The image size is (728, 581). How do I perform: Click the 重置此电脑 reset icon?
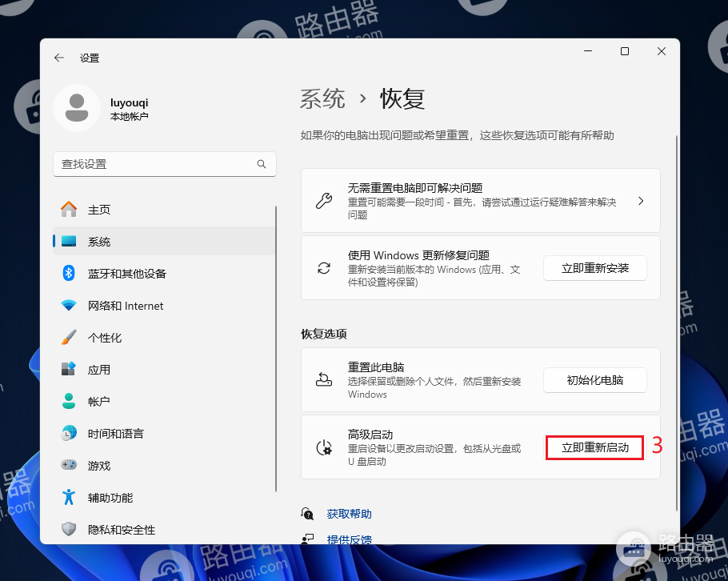click(324, 380)
